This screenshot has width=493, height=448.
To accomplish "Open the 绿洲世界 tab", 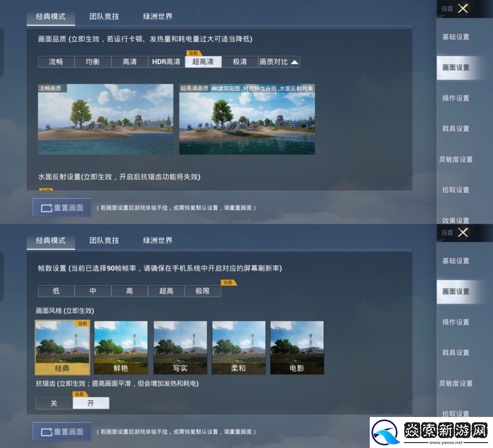I will pos(156,16).
